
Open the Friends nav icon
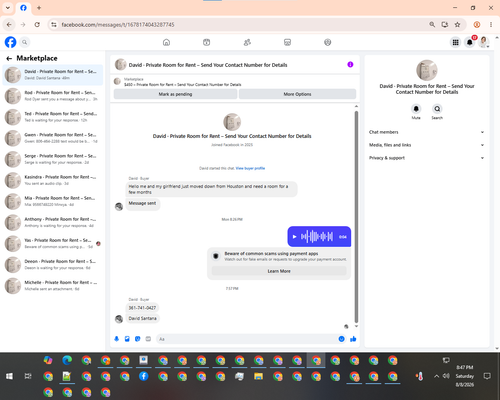point(247,42)
